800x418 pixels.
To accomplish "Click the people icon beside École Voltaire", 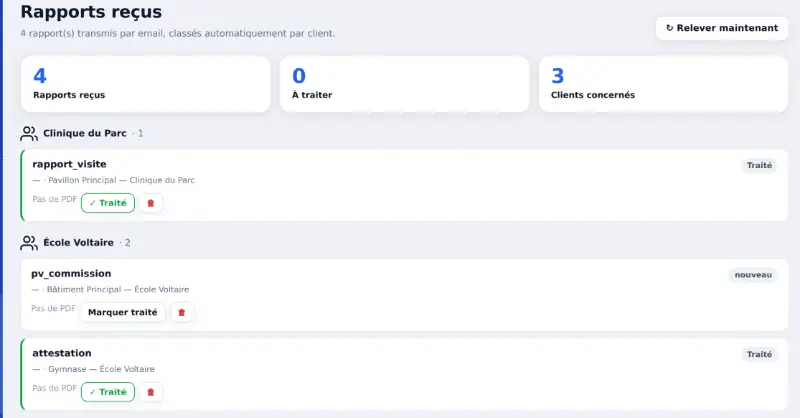I will coord(29,243).
